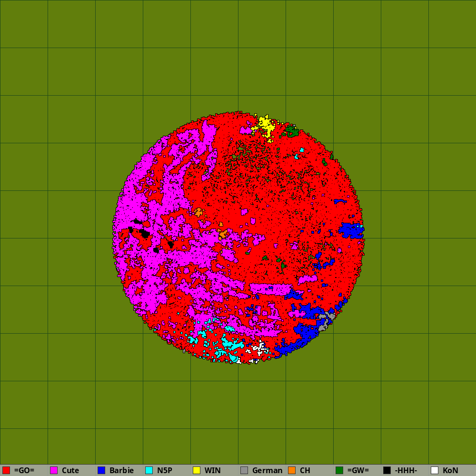Click the yellow WIN territory on the map
This screenshot has width=476, height=476.
266,126
